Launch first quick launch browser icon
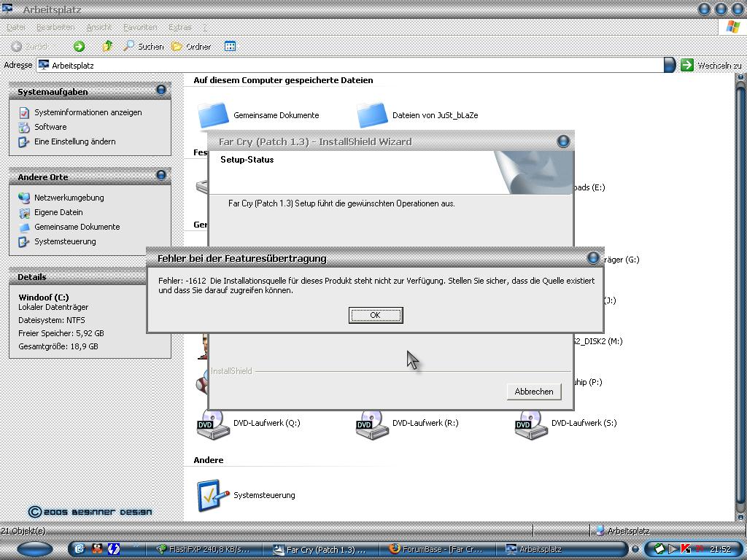 (80, 549)
